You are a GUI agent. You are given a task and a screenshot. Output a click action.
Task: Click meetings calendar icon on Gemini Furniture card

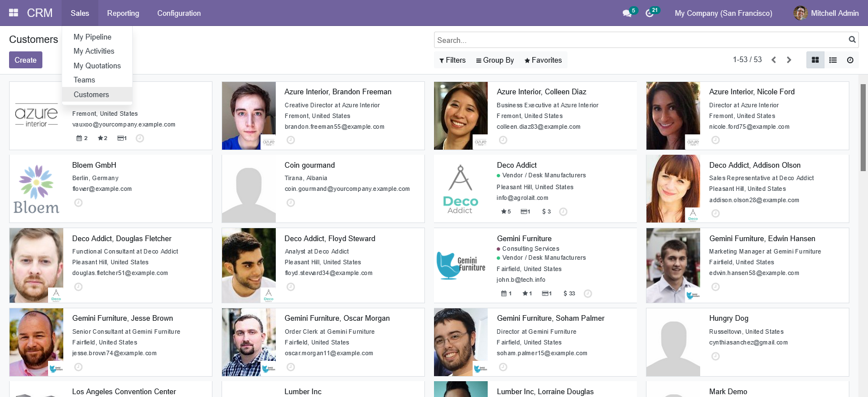tap(504, 294)
